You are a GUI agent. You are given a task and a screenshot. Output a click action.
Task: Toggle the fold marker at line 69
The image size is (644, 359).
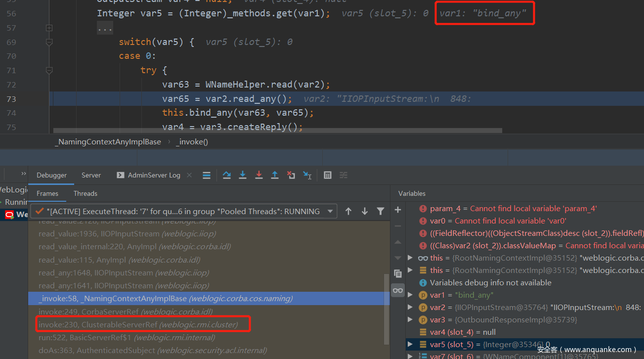pyautogui.click(x=49, y=43)
